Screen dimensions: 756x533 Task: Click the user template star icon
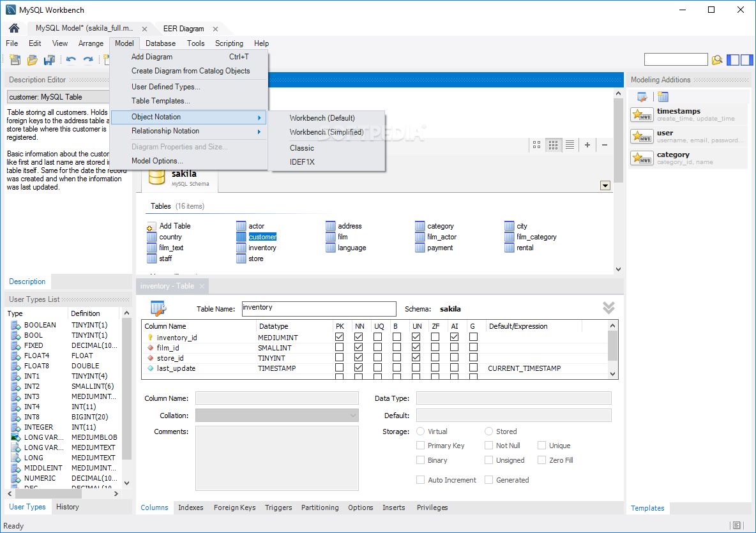642,137
